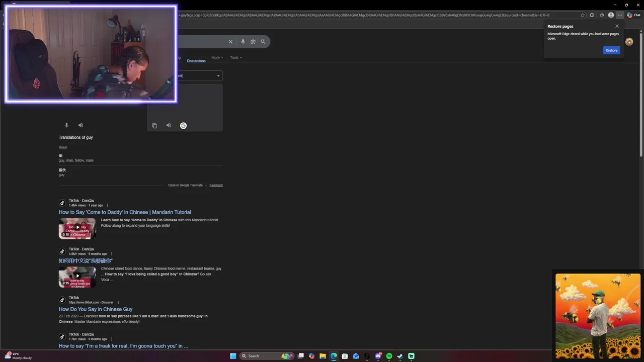Listen to the source text
The height and width of the screenshot is (362, 644).
pos(80,125)
